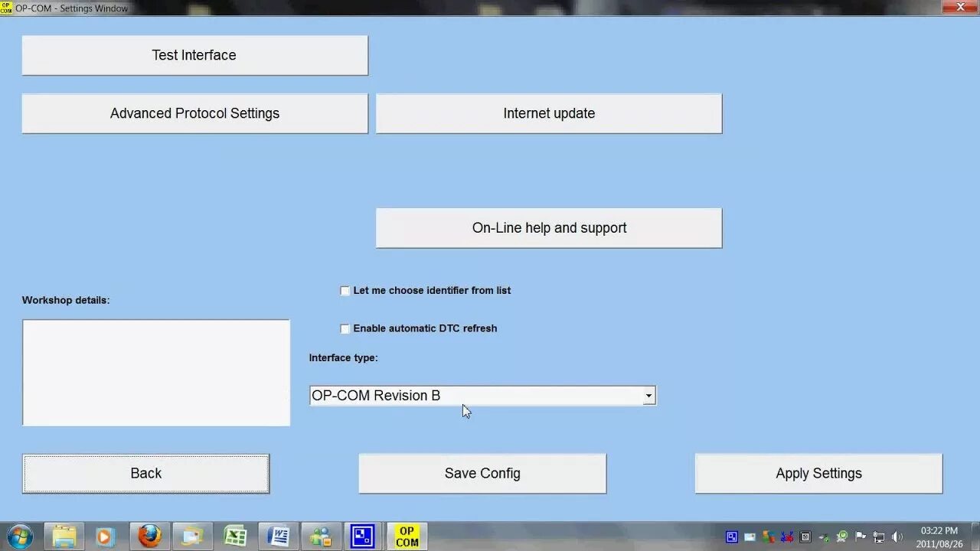The width and height of the screenshot is (980, 551).
Task: Click the OP-COM title bar icon
Action: [6, 8]
